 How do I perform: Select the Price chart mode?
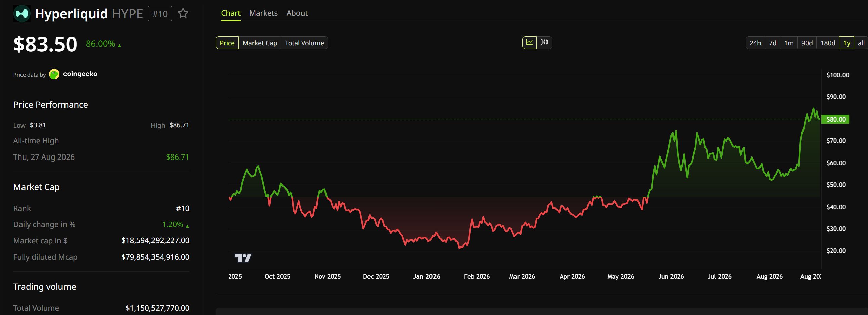(227, 43)
